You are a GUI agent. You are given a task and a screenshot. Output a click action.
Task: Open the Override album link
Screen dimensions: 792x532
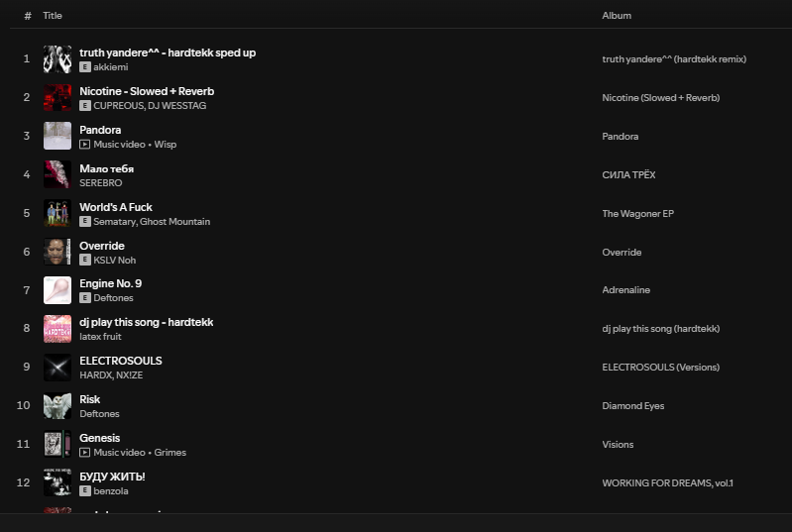[622, 252]
